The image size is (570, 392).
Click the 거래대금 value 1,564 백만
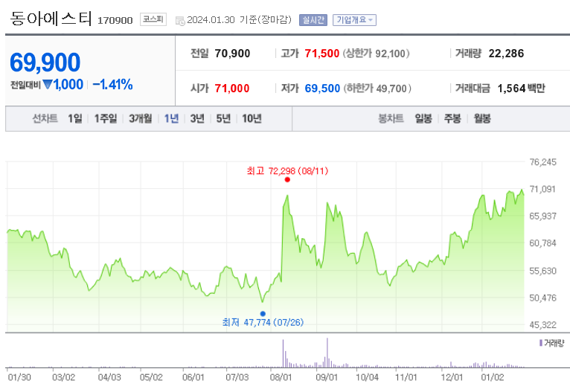click(x=521, y=89)
